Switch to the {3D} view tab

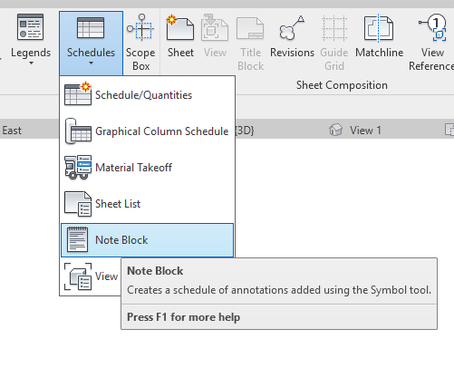point(245,130)
